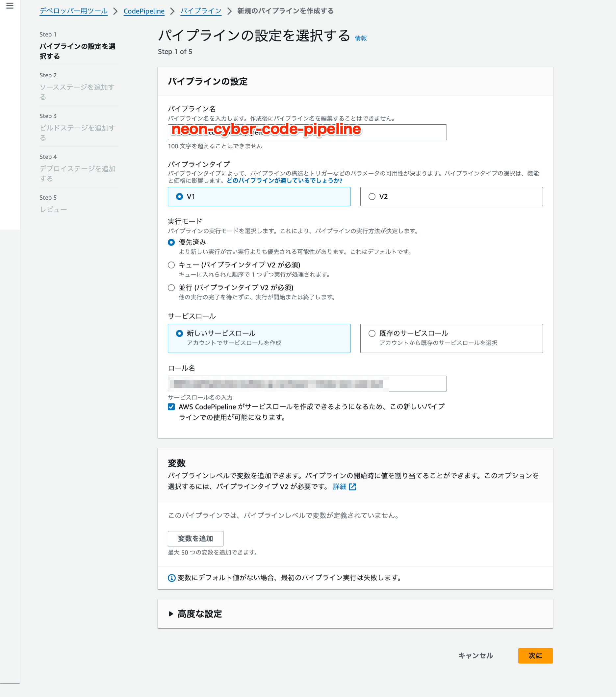
Task: Click the 情報 link next to the page title
Action: (361, 38)
